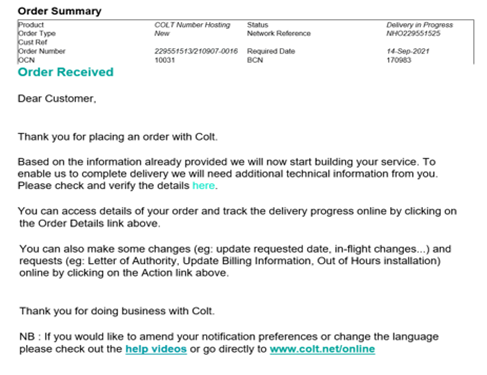Click the "Thank you for doing business" line

coord(117,311)
